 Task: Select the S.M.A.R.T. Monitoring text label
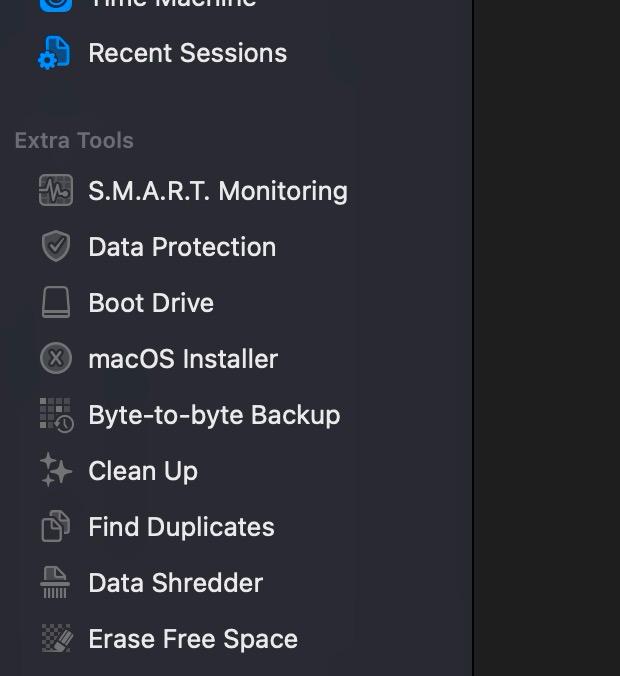217,191
